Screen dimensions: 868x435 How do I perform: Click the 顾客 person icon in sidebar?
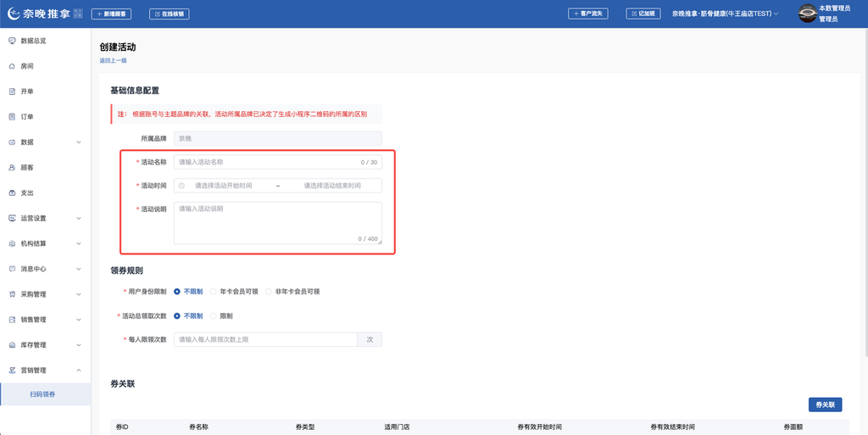[x=12, y=168]
